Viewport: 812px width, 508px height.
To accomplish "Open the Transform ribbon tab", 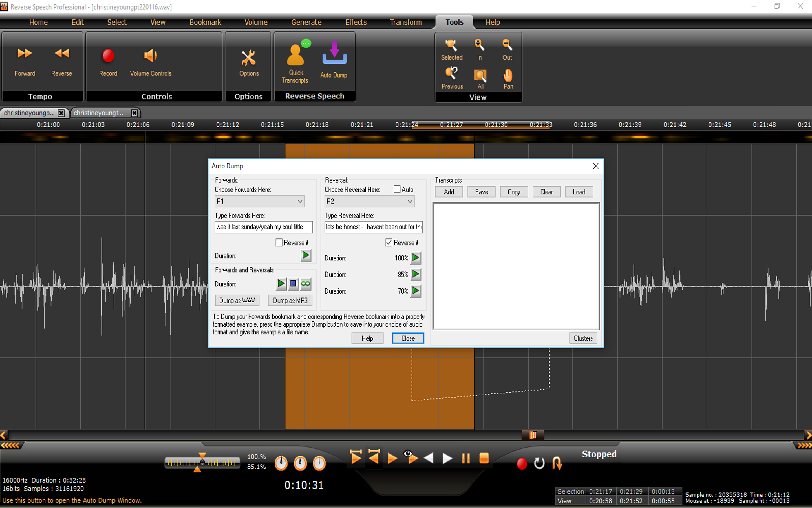I will click(x=406, y=22).
